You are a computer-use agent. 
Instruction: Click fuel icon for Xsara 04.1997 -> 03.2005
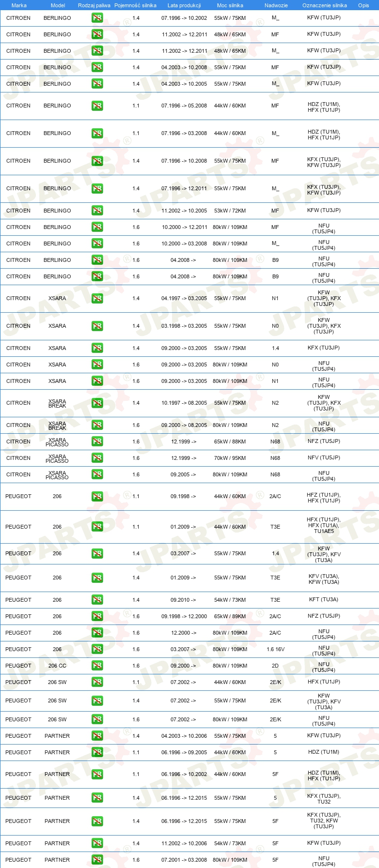(97, 298)
